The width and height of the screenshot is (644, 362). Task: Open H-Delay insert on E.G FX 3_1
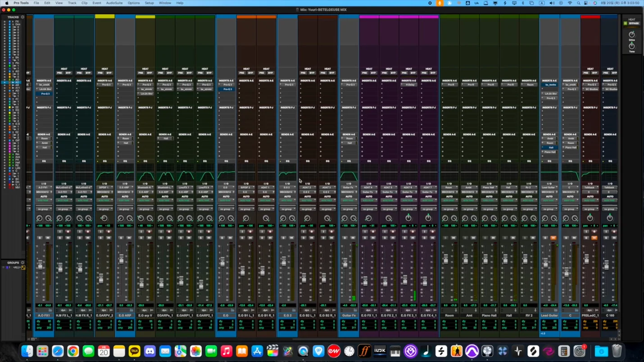pos(409,85)
